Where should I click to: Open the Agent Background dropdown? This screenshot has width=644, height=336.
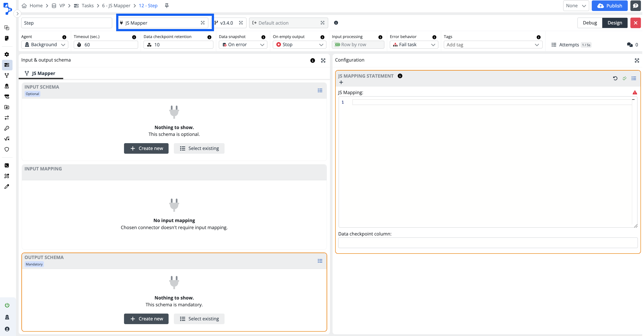(x=45, y=45)
